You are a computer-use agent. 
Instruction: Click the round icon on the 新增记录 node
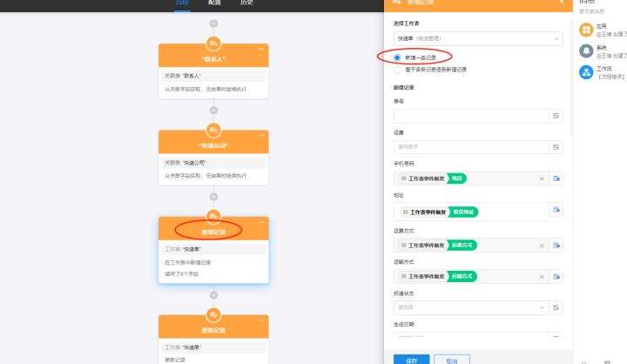tap(213, 216)
